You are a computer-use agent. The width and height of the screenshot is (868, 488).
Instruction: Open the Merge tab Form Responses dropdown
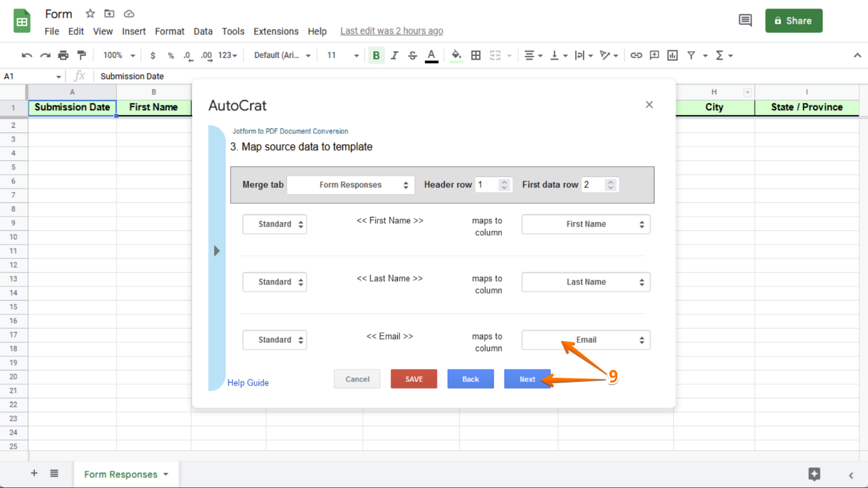[x=350, y=184]
